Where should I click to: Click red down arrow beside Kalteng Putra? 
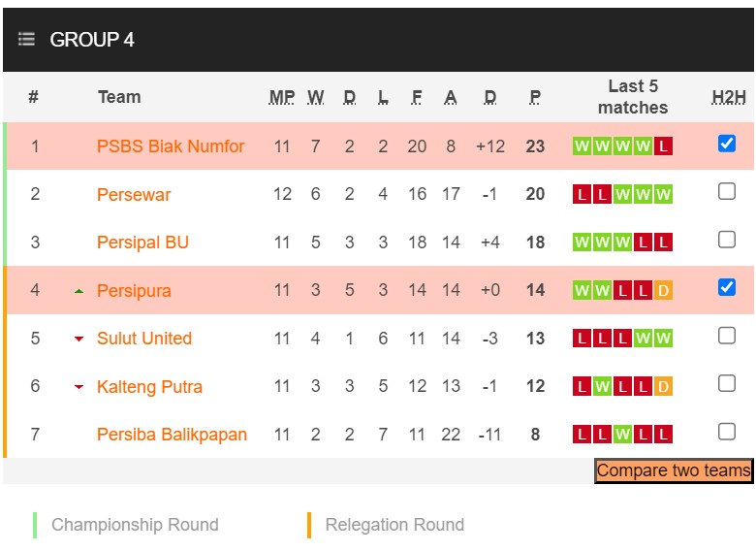[x=79, y=387]
